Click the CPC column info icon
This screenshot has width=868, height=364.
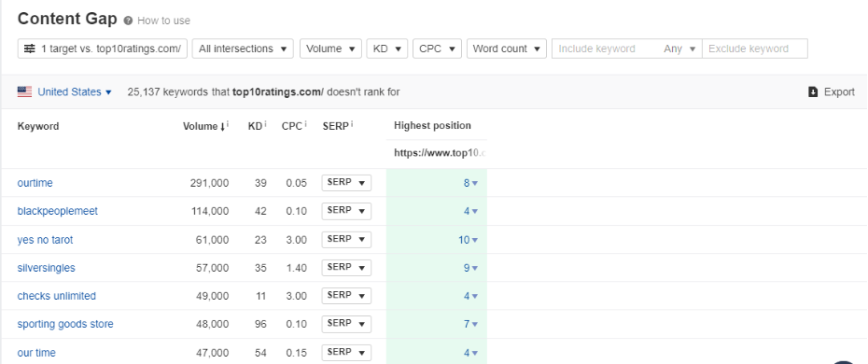(305, 124)
